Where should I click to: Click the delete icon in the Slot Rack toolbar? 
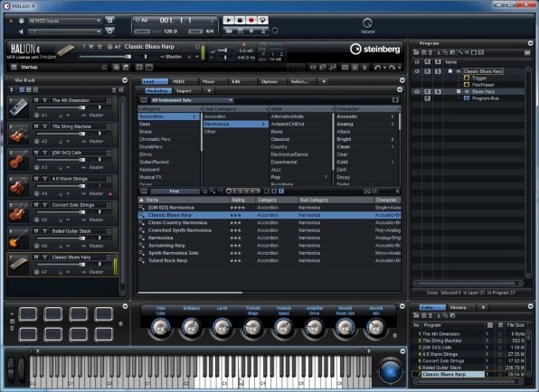click(x=114, y=90)
